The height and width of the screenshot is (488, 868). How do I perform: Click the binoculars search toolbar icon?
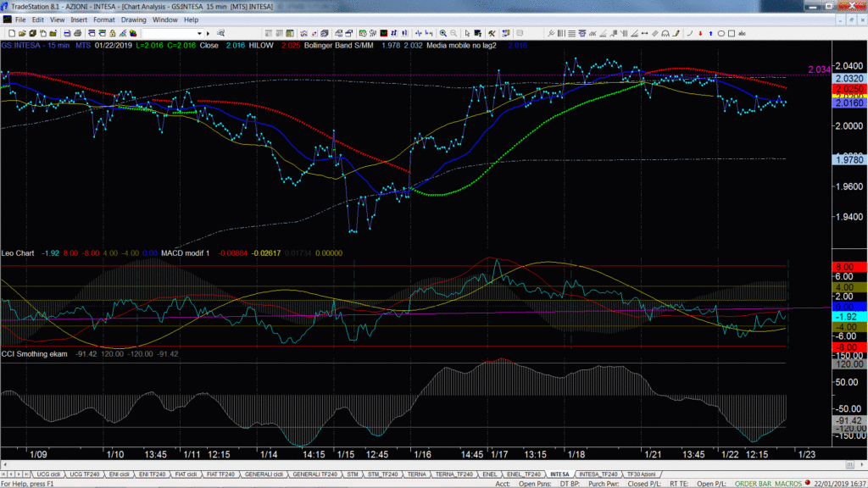click(220, 33)
